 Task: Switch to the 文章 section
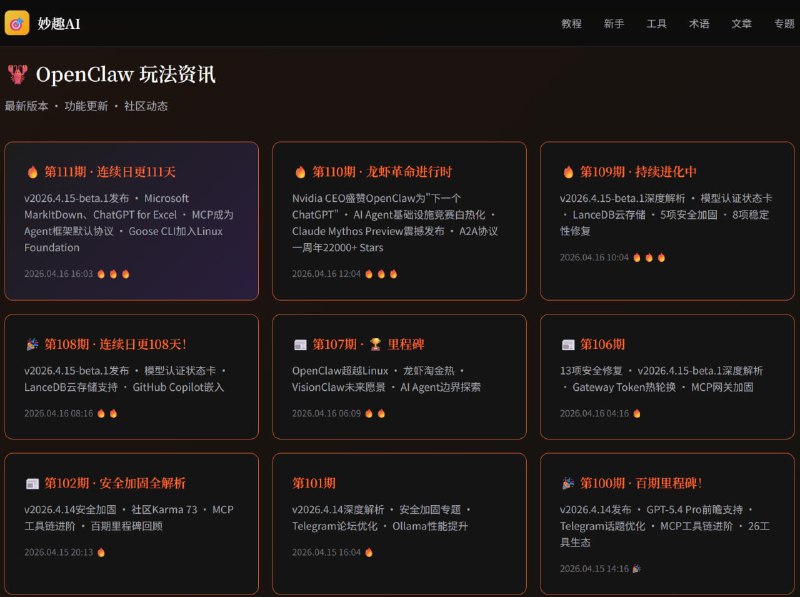741,23
